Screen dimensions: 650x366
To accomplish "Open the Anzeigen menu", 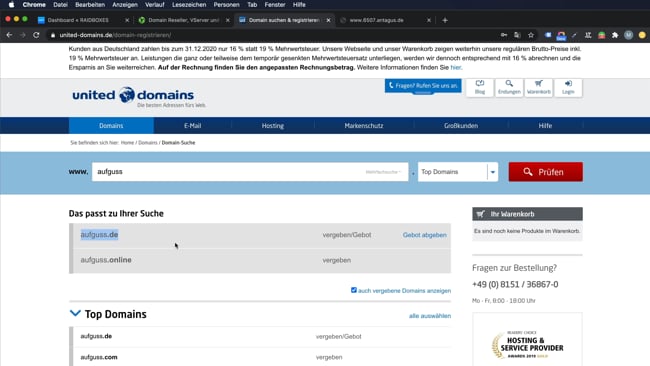I will click(125, 5).
